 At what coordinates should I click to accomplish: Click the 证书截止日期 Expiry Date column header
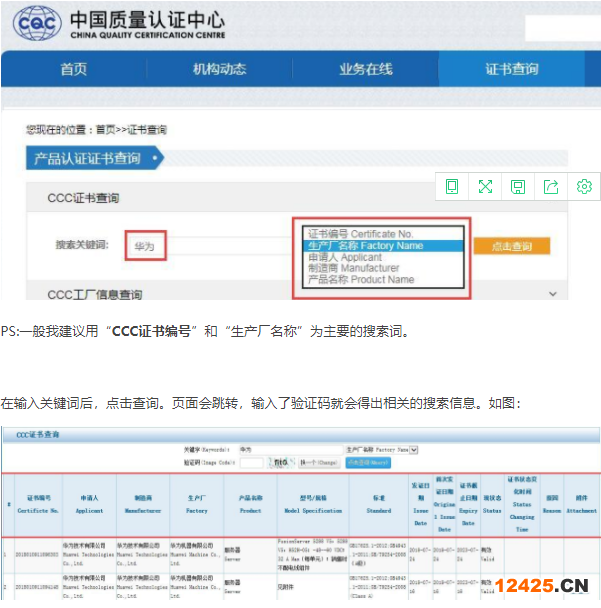(x=468, y=504)
